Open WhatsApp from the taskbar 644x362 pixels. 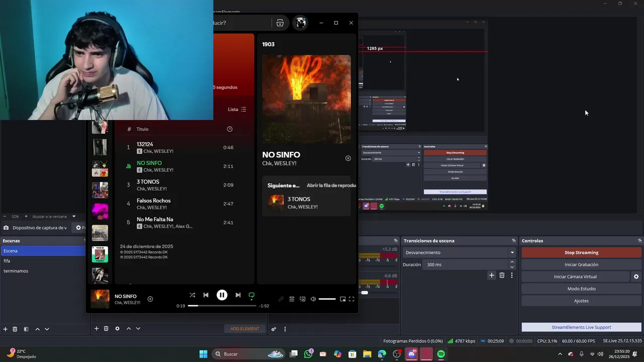pos(308,354)
